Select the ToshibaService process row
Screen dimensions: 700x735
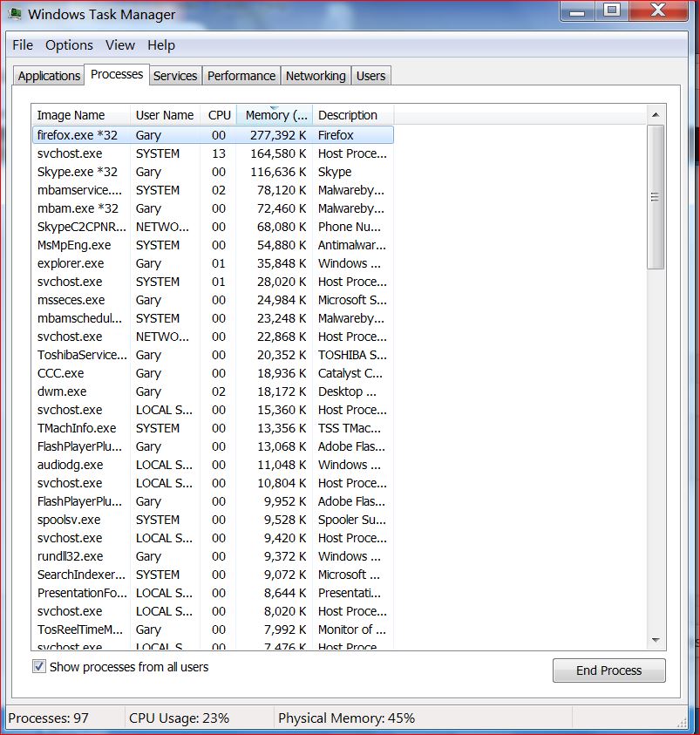(x=213, y=355)
